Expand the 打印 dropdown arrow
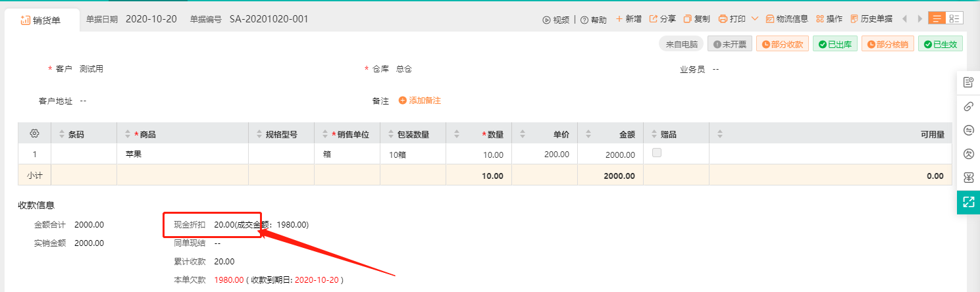 754,19
